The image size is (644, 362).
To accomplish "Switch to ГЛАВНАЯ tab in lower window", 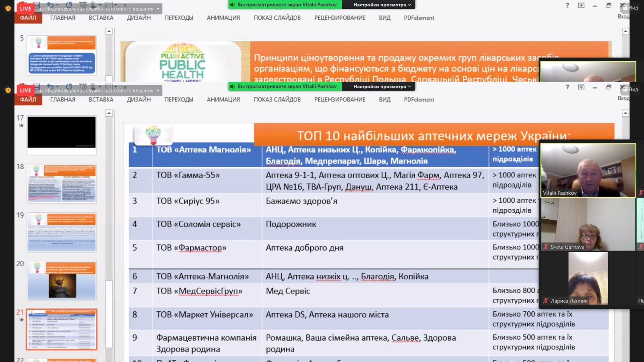I will (63, 99).
